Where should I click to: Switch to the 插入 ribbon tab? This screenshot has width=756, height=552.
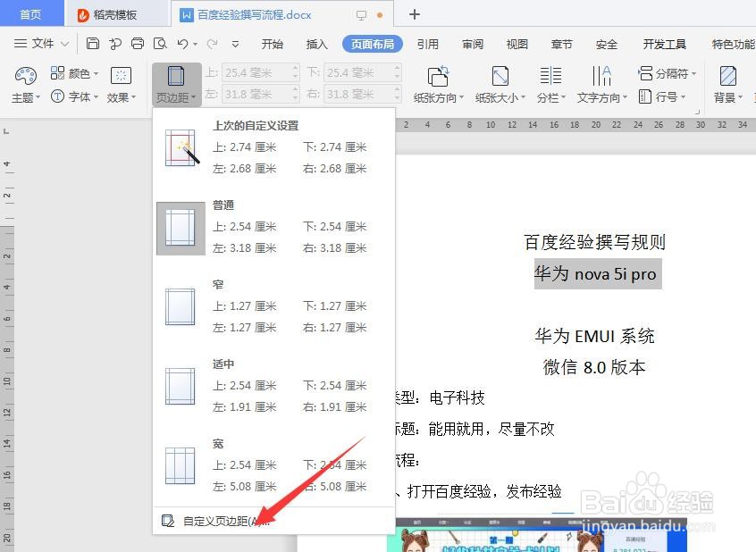point(316,45)
